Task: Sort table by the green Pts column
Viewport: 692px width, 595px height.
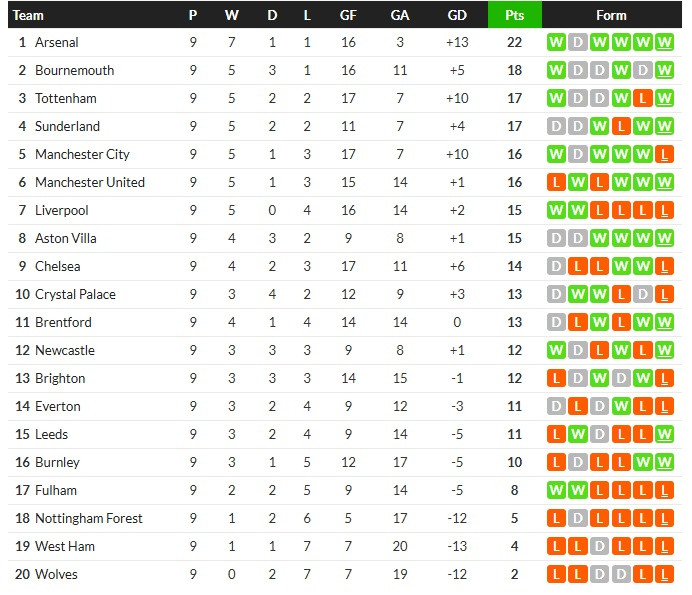Action: pyautogui.click(x=514, y=15)
